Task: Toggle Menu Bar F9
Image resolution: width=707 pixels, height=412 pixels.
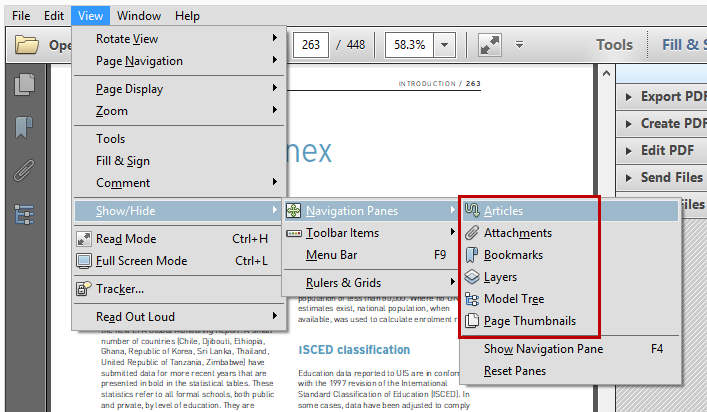Action: point(371,255)
